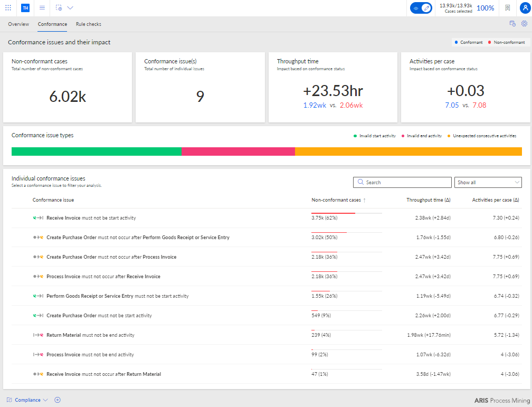532x407 pixels.
Task: Click the 5.72 (-1.34) activities cell
Action: point(507,335)
